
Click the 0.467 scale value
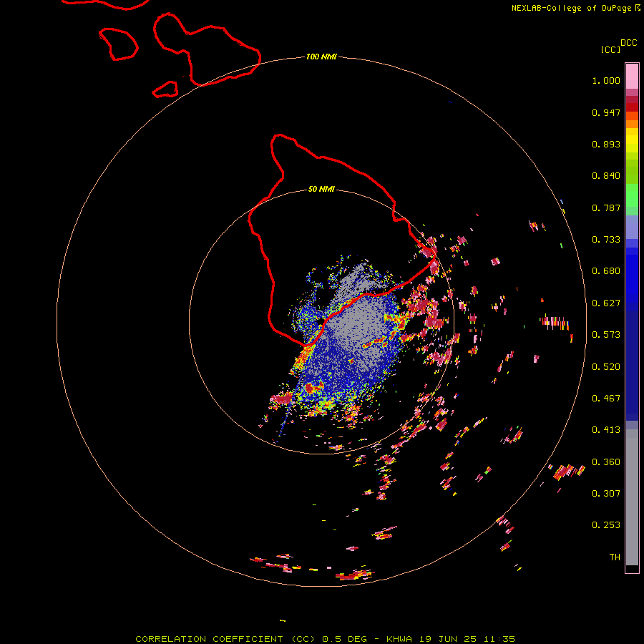coord(606,399)
